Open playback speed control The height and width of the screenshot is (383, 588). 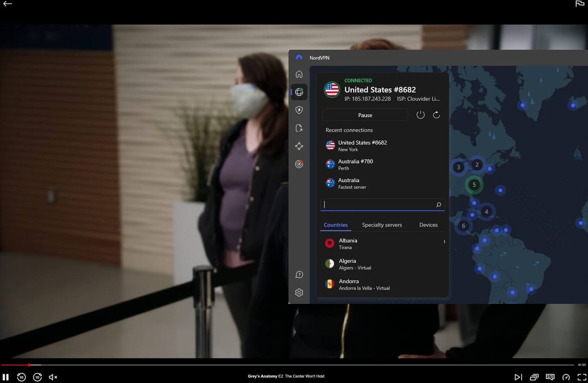pyautogui.click(x=566, y=377)
